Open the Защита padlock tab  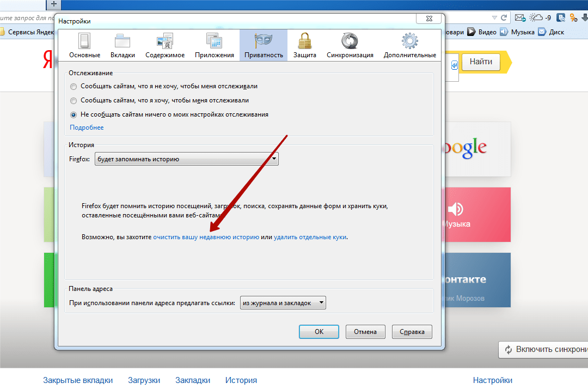pyautogui.click(x=305, y=46)
